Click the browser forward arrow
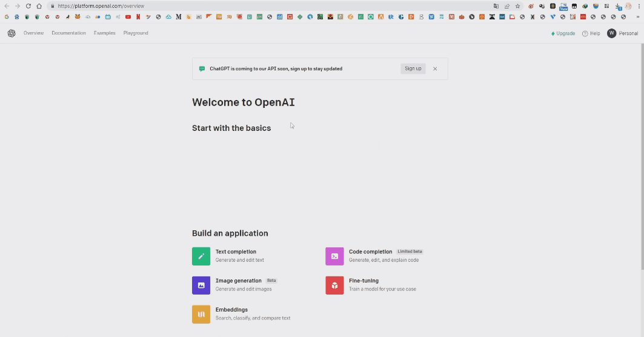 (x=17, y=6)
